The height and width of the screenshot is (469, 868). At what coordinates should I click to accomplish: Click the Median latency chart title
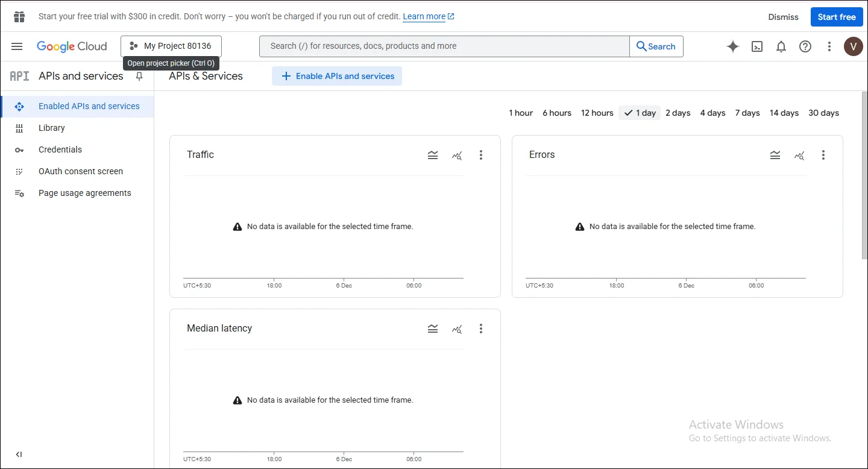219,329
